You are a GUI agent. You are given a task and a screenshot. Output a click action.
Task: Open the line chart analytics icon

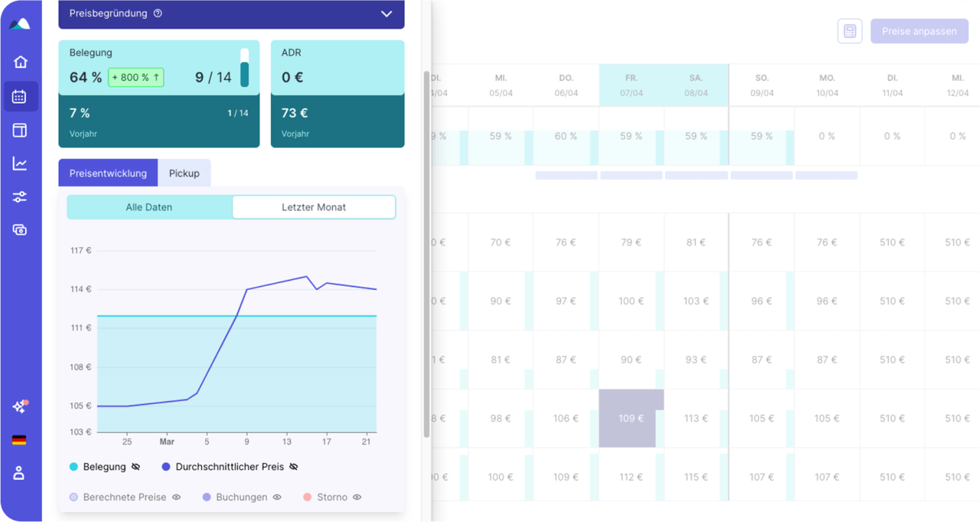tap(20, 163)
